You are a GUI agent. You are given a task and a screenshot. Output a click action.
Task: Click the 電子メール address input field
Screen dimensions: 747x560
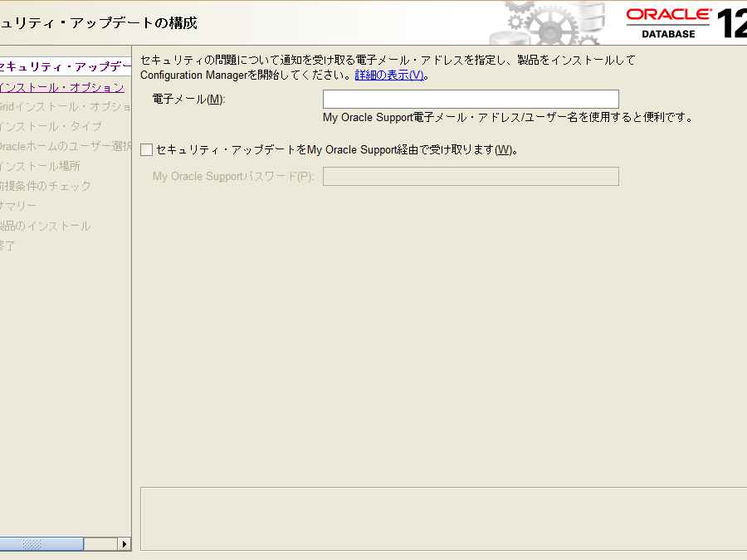coord(470,100)
